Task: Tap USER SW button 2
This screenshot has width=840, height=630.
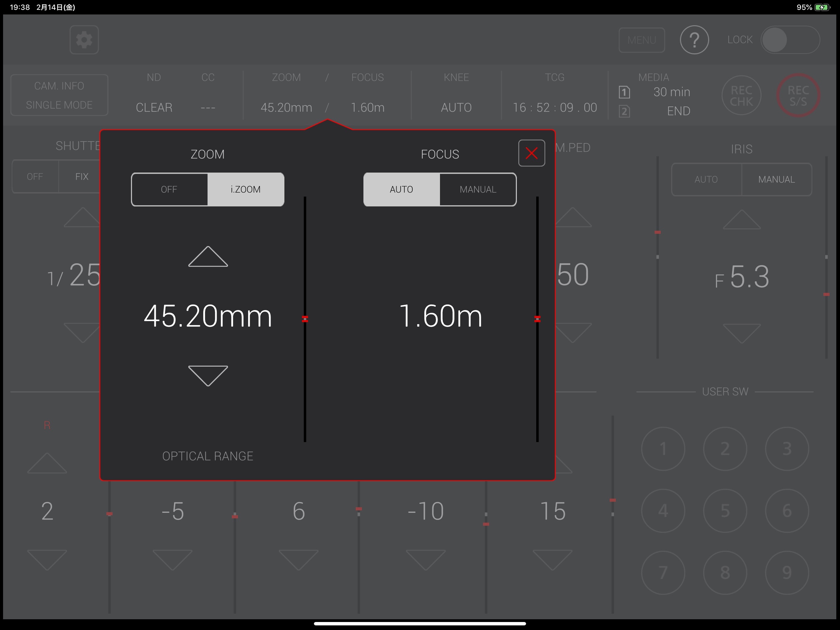Action: pyautogui.click(x=725, y=449)
